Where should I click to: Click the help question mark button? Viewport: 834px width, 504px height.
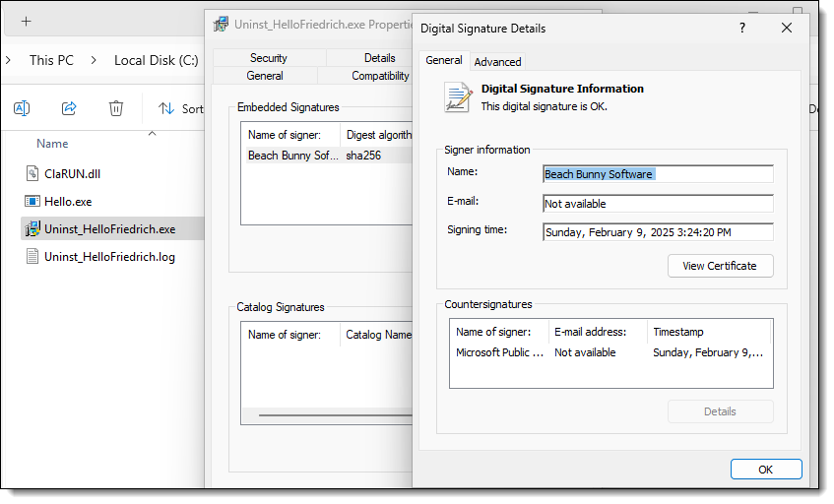(742, 28)
